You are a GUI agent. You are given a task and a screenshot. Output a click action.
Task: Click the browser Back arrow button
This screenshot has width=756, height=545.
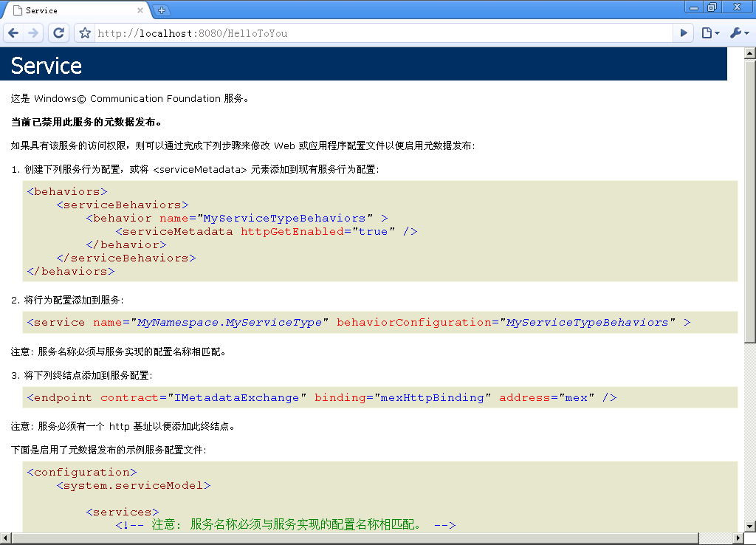tap(14, 33)
